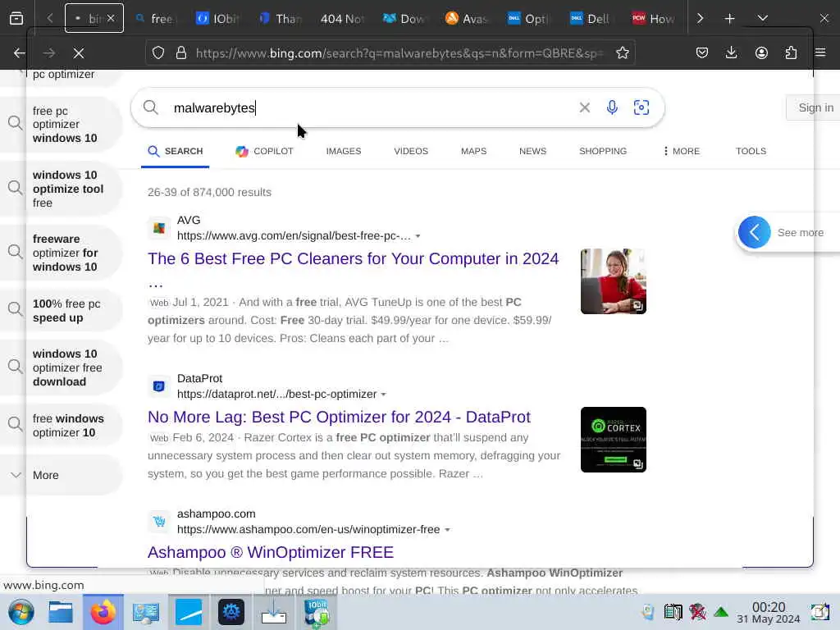Select the Copilot tab

click(x=265, y=151)
